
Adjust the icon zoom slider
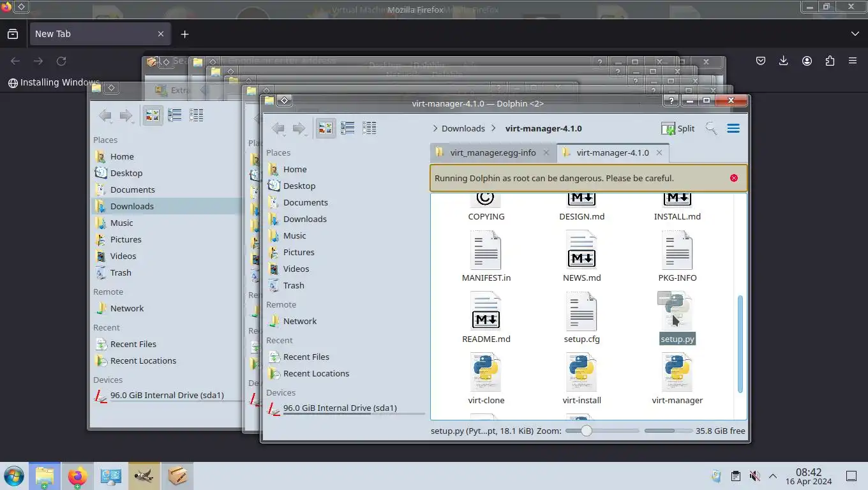coord(602,431)
